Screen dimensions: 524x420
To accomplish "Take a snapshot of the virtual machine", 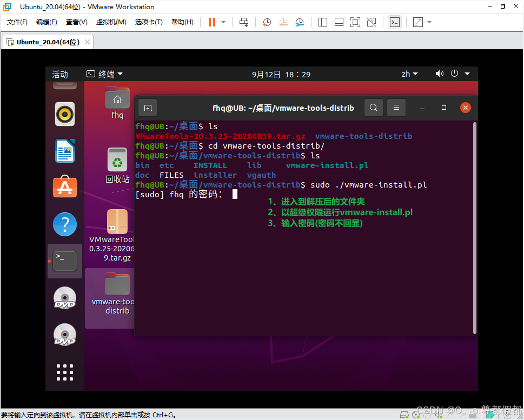I will pos(267,22).
